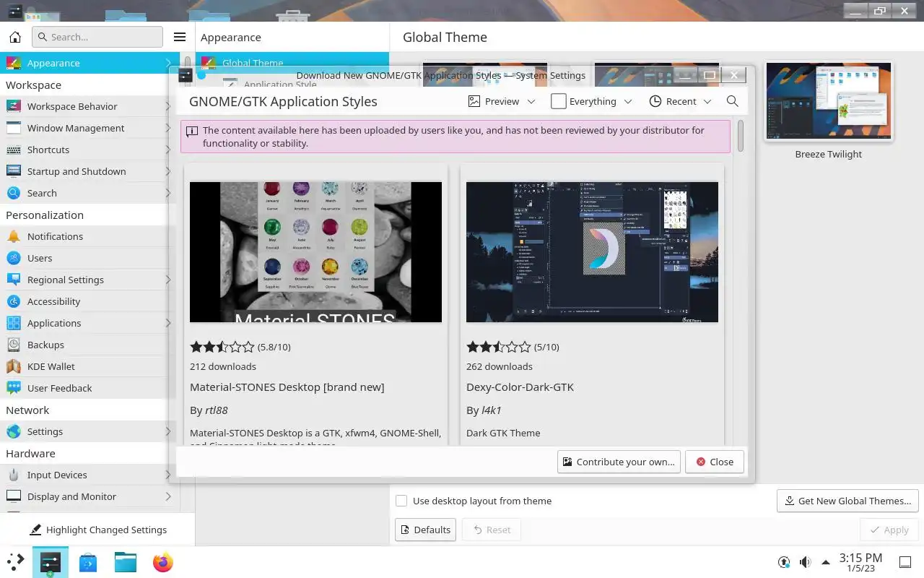Click the Accessibility icon

point(13,301)
